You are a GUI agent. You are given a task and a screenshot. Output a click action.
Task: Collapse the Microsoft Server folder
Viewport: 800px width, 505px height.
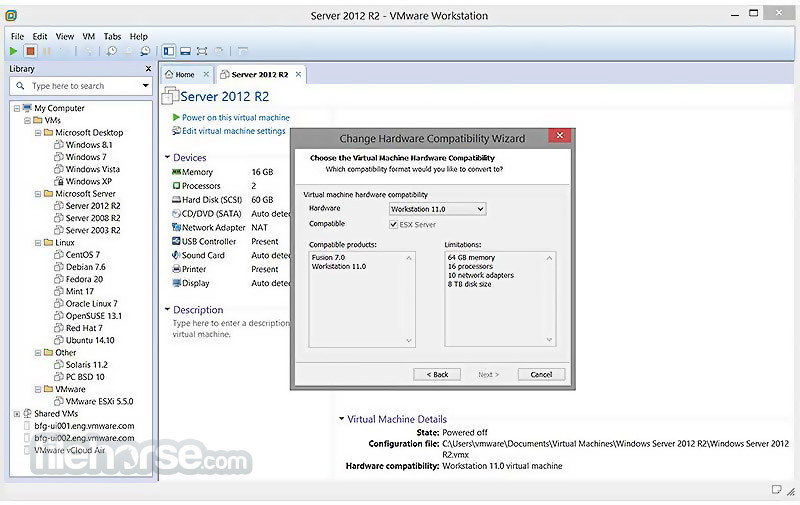tap(38, 194)
